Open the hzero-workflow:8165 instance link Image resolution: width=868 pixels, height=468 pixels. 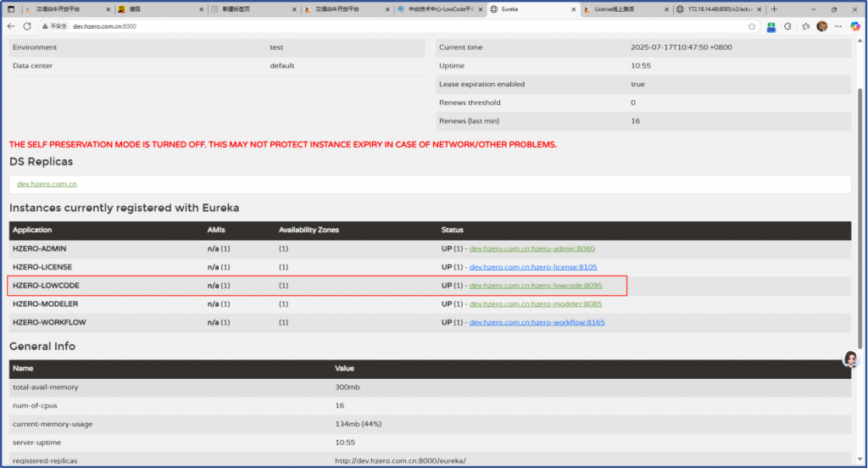pos(537,322)
